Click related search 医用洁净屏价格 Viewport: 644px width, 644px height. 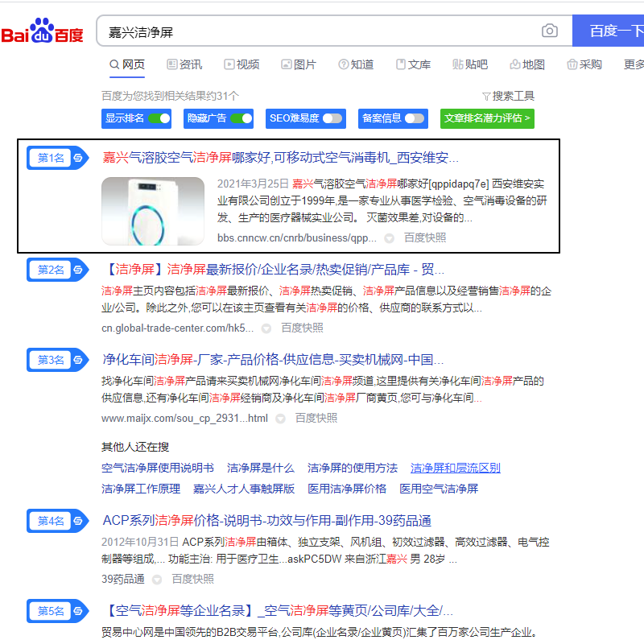347,489
